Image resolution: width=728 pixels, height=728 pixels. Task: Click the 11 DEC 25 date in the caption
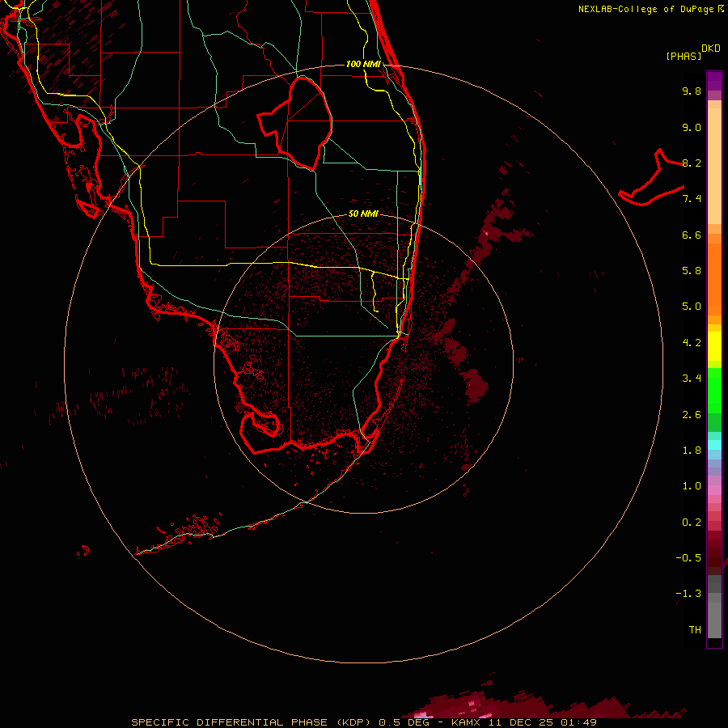[x=522, y=722]
